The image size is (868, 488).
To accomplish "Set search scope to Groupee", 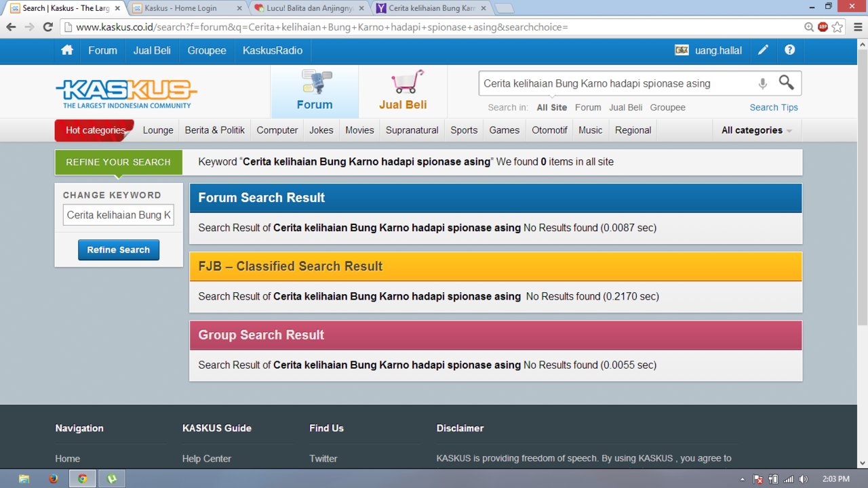I will point(668,107).
